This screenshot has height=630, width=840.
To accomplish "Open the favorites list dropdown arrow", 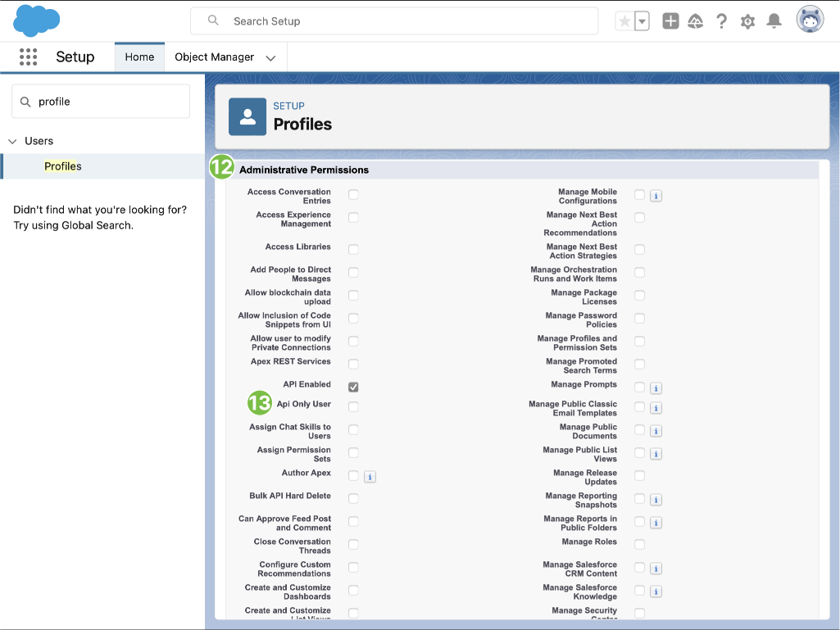I will point(642,21).
